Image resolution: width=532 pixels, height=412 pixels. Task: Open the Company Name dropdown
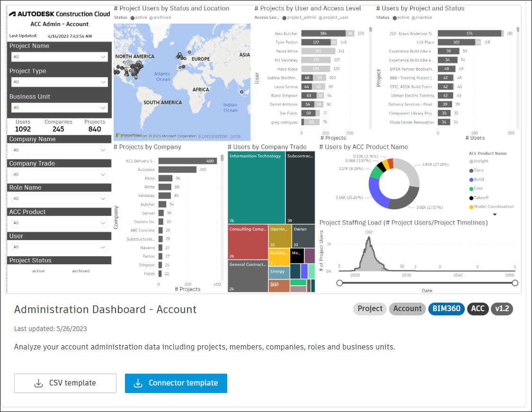[x=59, y=150]
